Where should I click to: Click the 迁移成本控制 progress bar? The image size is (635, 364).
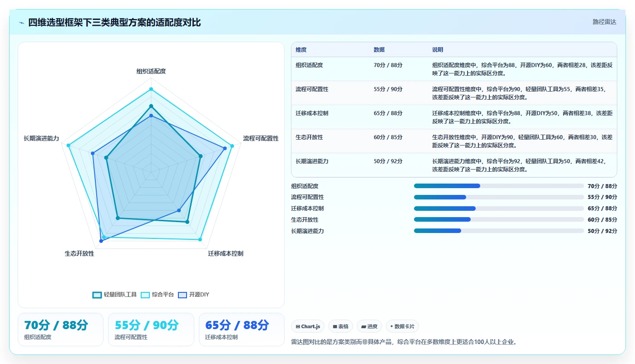[499, 209]
